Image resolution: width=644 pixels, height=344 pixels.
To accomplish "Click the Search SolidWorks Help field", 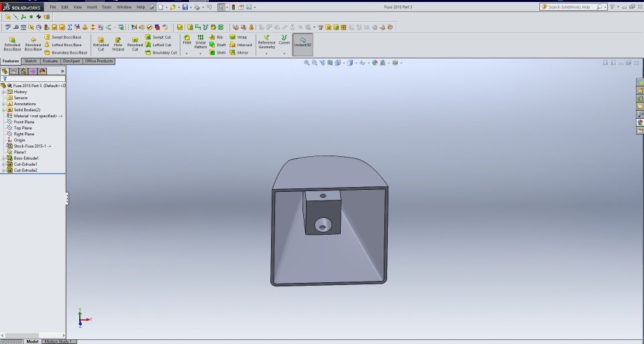I will (x=572, y=7).
